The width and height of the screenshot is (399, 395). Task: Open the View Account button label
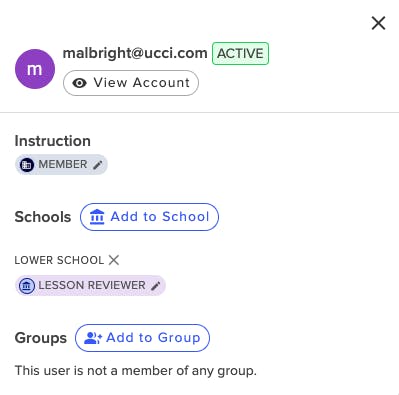coord(142,83)
